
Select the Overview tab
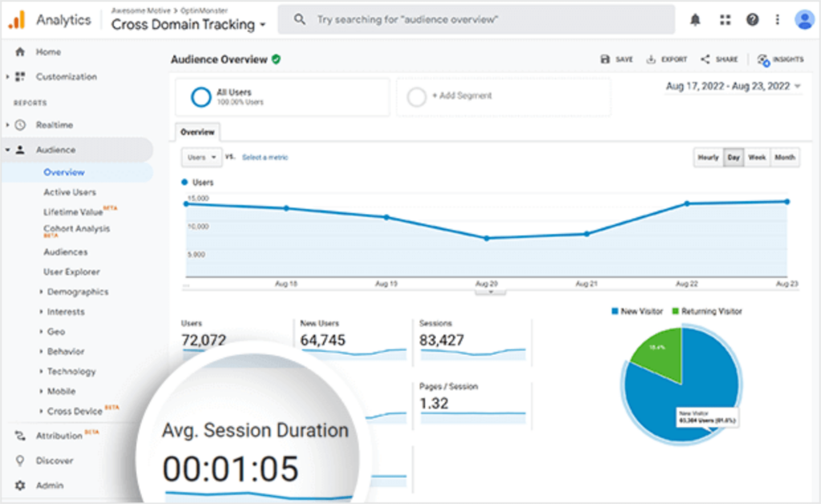197,132
